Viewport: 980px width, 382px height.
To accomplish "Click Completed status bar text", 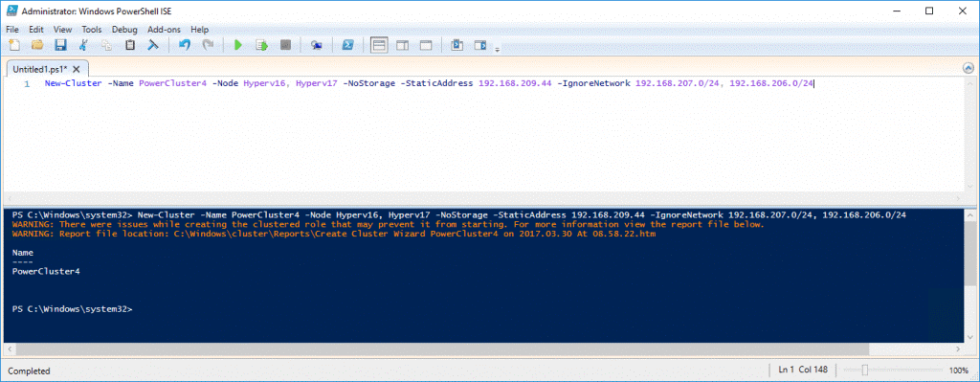I will click(28, 371).
